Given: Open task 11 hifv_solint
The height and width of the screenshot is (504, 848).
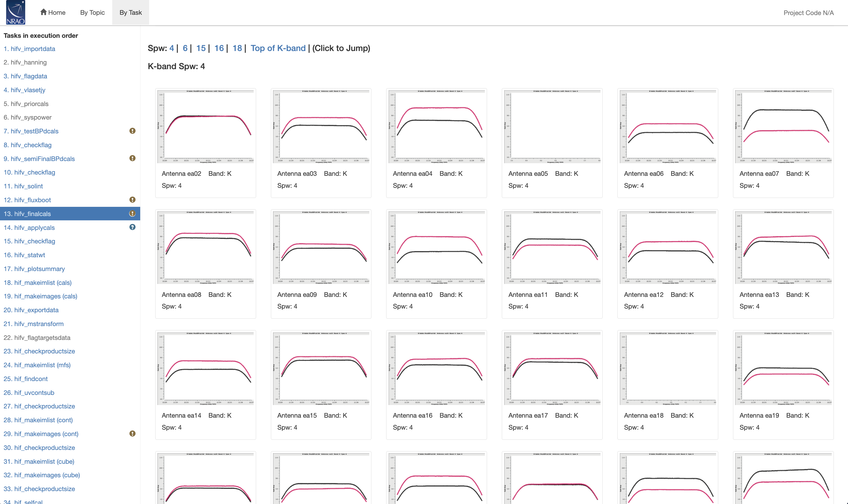Looking at the screenshot, I should [23, 187].
